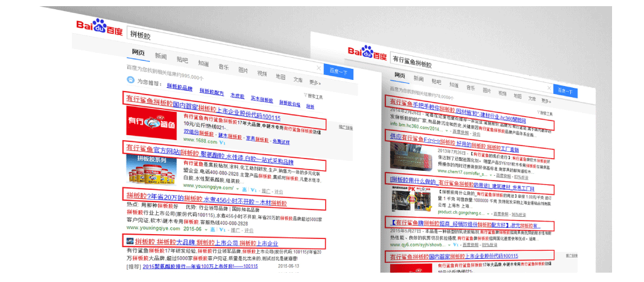This screenshot has width=644, height=282.
Task: Open the 文库 tab in the left window
Action: point(298,80)
